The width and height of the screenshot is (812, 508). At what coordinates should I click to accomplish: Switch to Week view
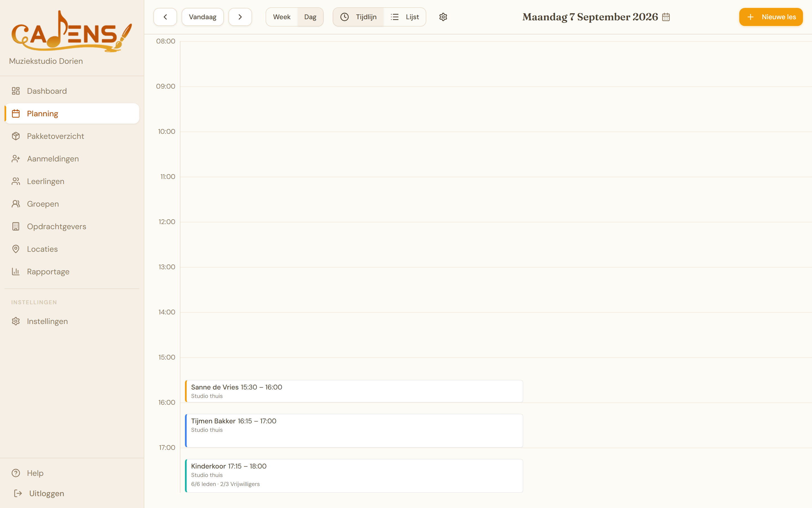(x=281, y=17)
